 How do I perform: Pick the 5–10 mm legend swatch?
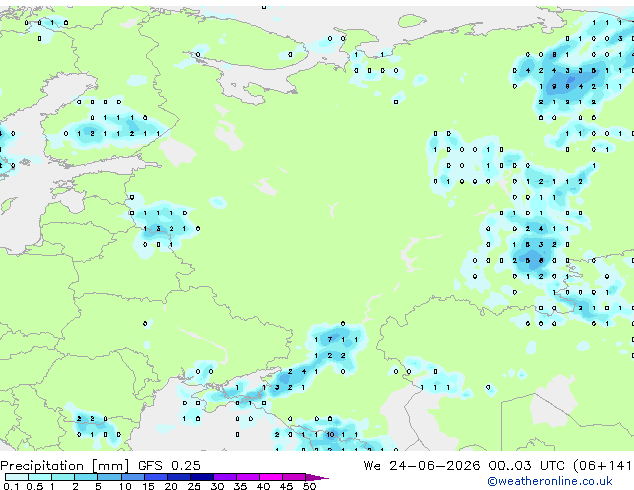point(109,477)
